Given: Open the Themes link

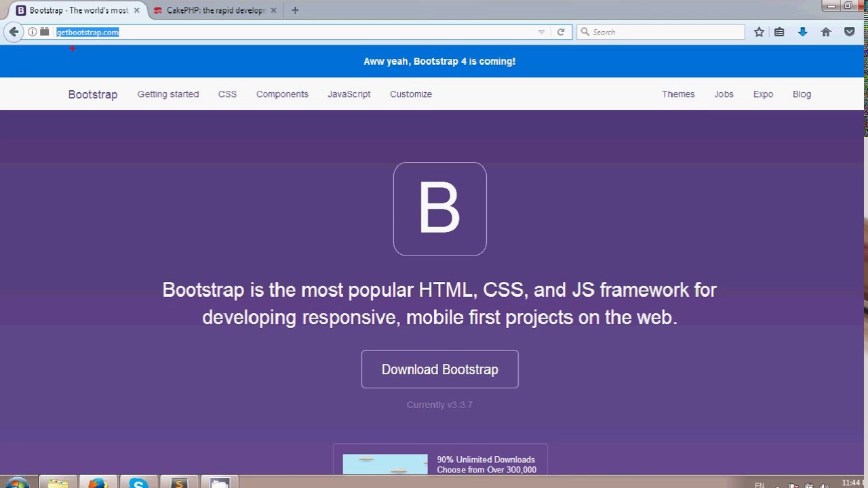Looking at the screenshot, I should [678, 94].
